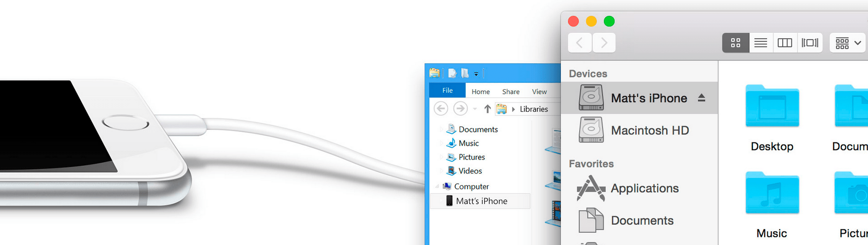Go back in the Finder window
868x245 pixels.
(x=580, y=42)
